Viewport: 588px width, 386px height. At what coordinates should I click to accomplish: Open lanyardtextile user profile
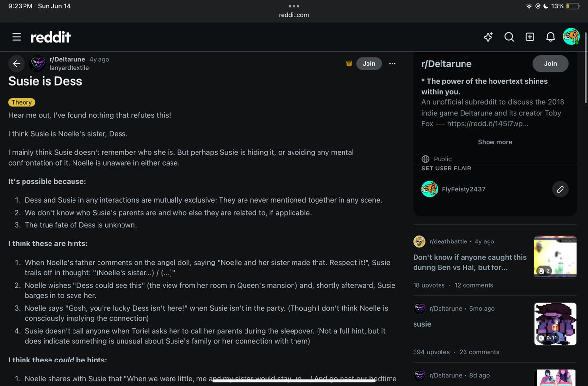(x=70, y=68)
